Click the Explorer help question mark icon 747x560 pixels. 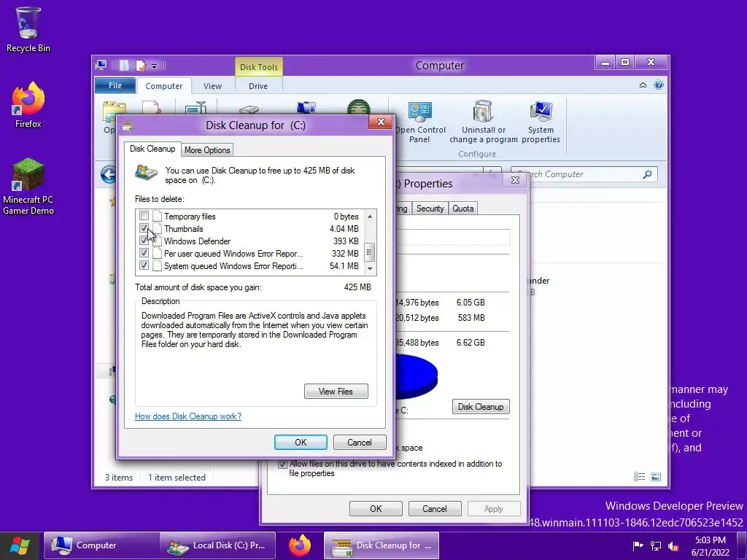659,85
